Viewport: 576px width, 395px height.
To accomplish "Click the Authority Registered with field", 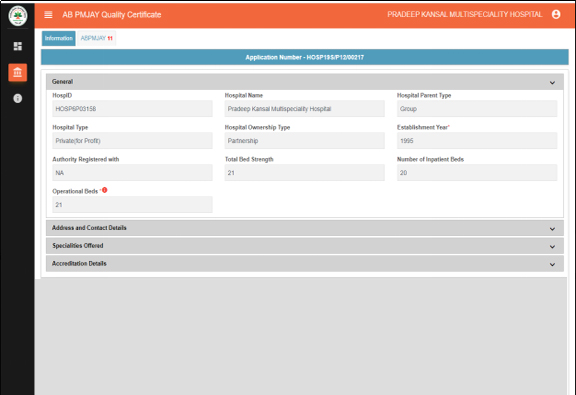I will click(132, 173).
